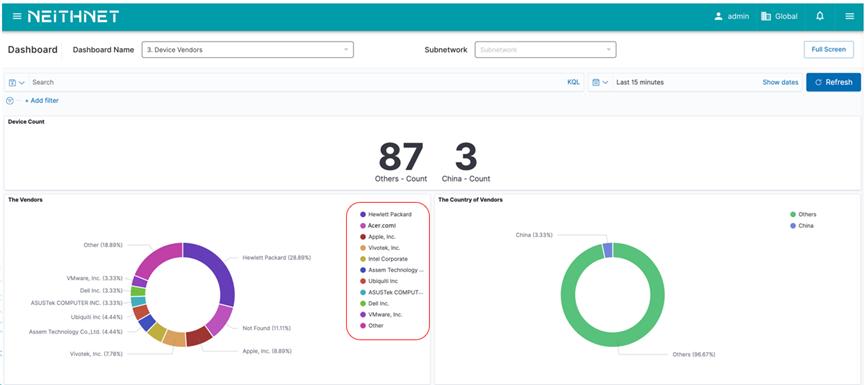Click the Device Count panel title
865x385 pixels.
point(26,121)
